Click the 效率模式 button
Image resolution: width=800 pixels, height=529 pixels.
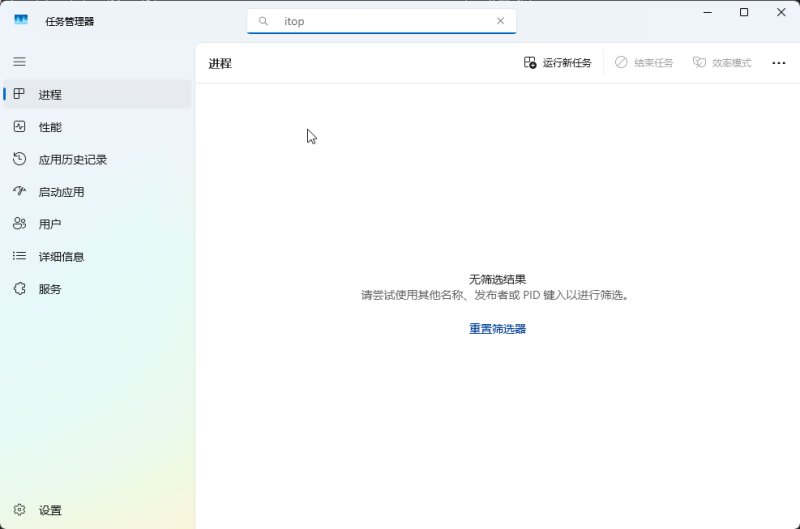coord(722,63)
